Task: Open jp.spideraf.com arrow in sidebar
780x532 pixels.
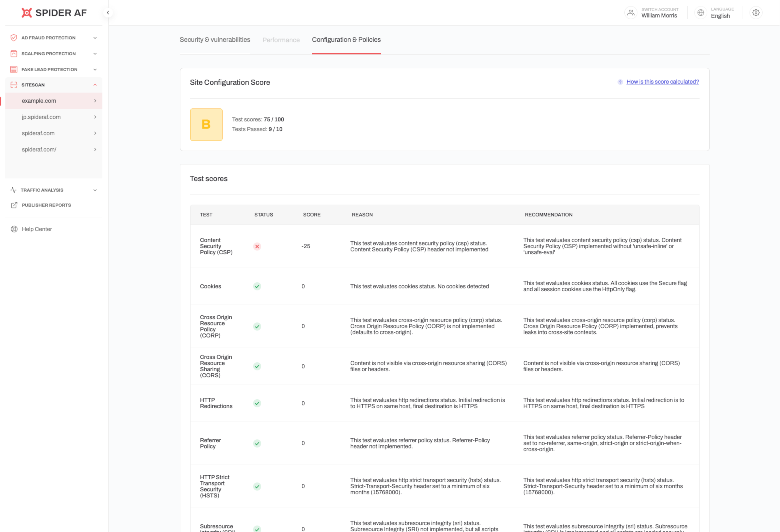Action: 95,117
